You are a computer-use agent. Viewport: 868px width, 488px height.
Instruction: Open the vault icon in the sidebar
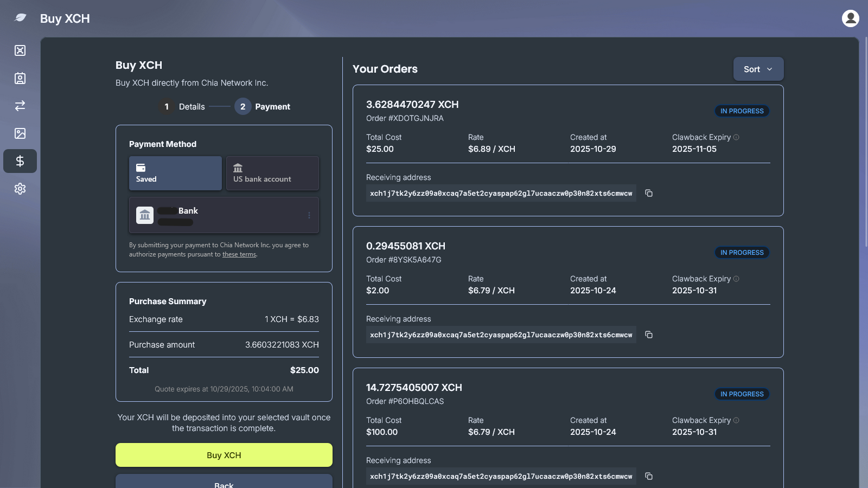(20, 50)
